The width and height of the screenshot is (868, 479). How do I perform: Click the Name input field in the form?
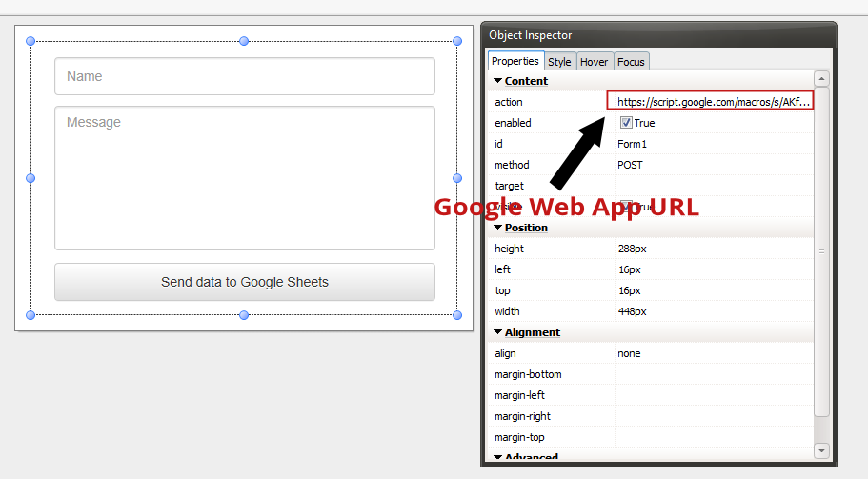[x=245, y=76]
